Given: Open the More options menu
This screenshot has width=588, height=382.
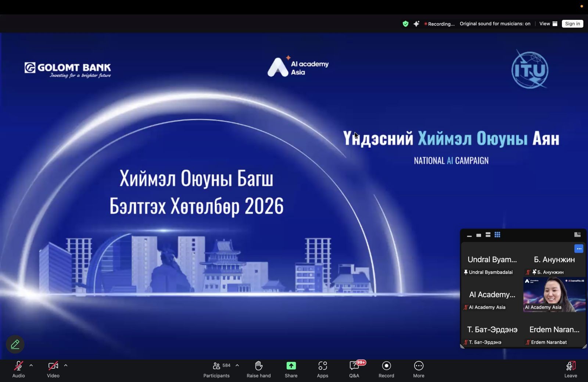Looking at the screenshot, I should click(419, 366).
